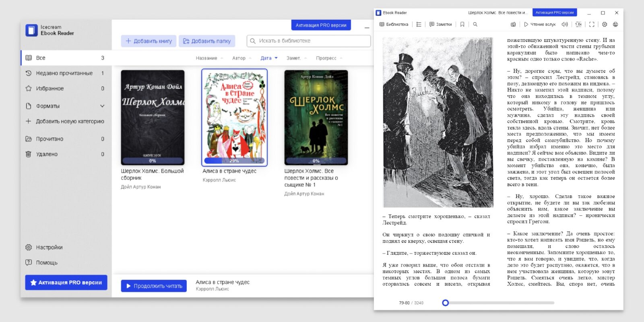Sort library by Прогресс column

tap(329, 58)
